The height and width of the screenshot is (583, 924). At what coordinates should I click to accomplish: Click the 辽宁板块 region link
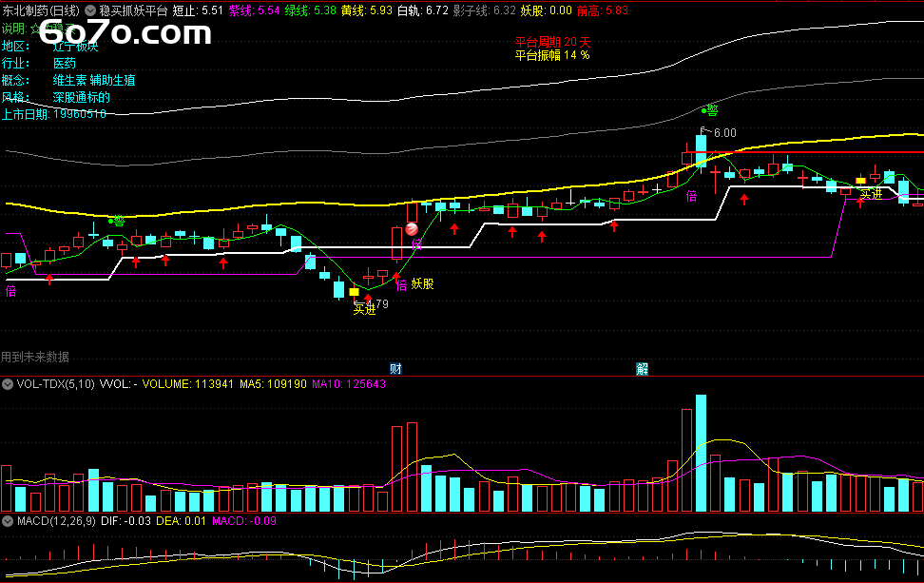coord(75,46)
